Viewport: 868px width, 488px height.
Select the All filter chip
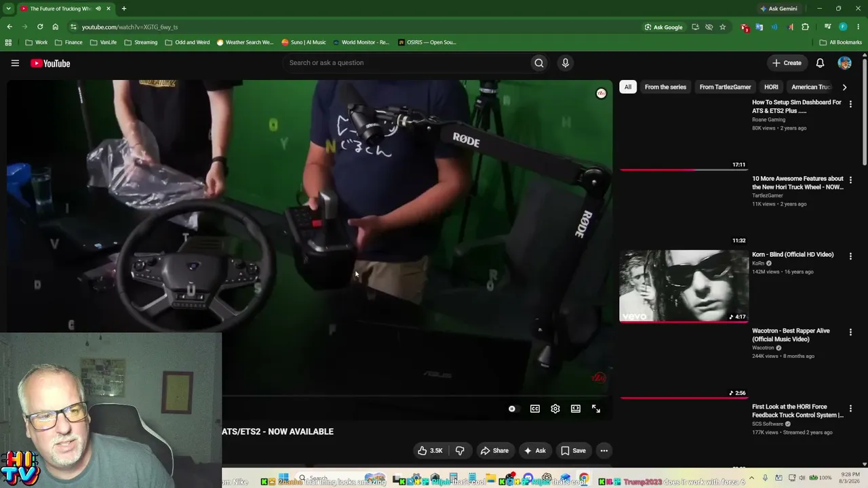[628, 87]
